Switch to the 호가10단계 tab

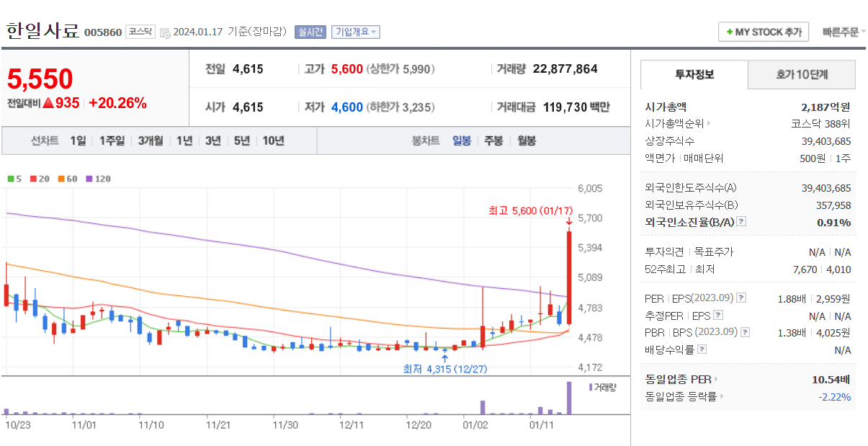[x=802, y=74]
